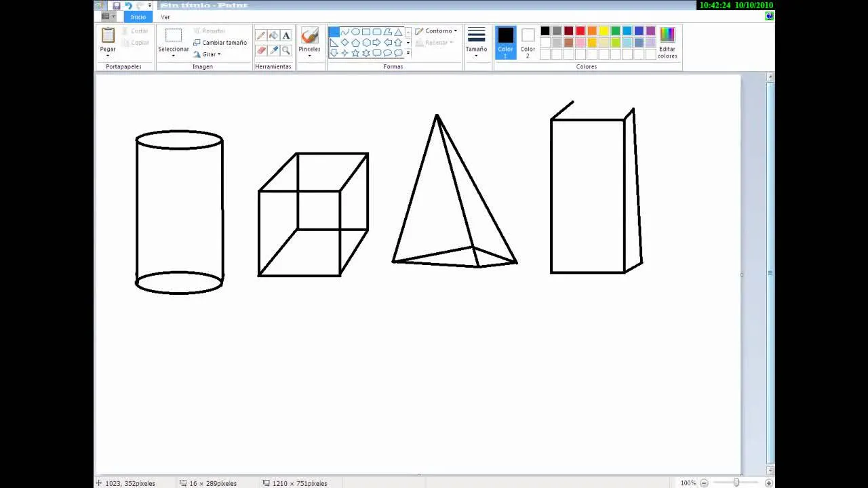Screen dimensions: 868x488
Task: Switch to the Ver tab
Action: click(165, 17)
